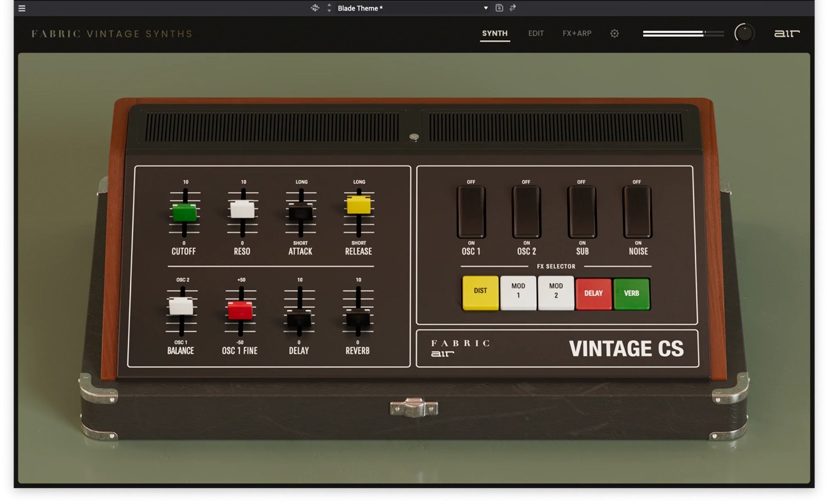Open the hamburger menu in the top bar
The width and height of the screenshot is (828, 504).
click(22, 8)
